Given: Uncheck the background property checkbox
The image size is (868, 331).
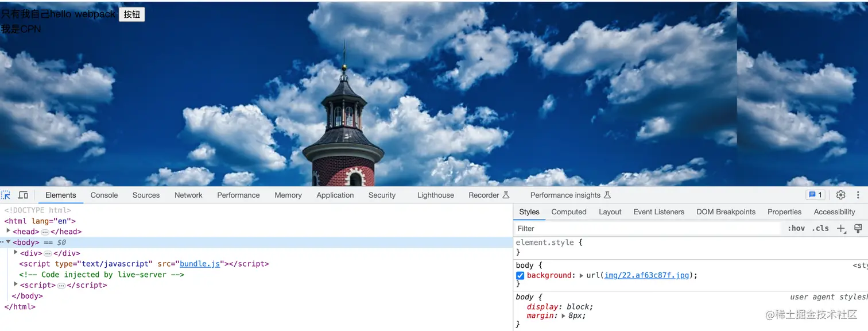Looking at the screenshot, I should click(x=520, y=276).
